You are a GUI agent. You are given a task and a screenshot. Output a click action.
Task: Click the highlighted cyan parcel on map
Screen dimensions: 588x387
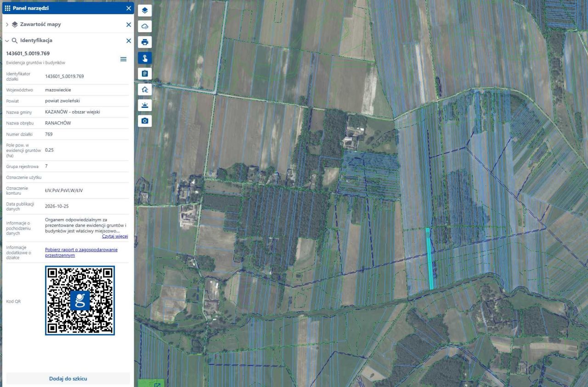click(x=430, y=259)
